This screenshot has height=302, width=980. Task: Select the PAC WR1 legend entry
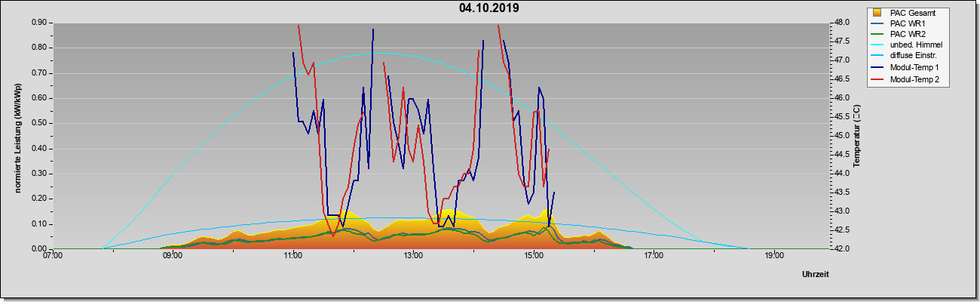pos(907,24)
